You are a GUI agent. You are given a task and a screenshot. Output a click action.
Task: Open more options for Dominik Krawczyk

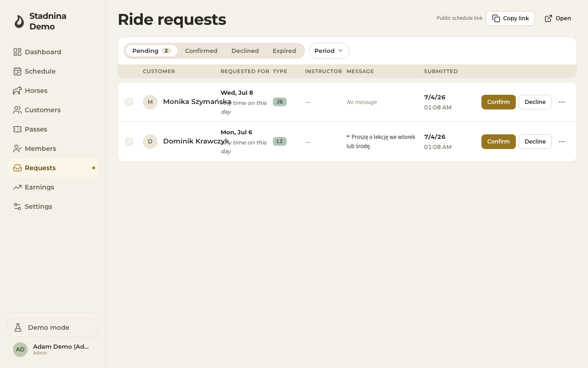coord(562,142)
